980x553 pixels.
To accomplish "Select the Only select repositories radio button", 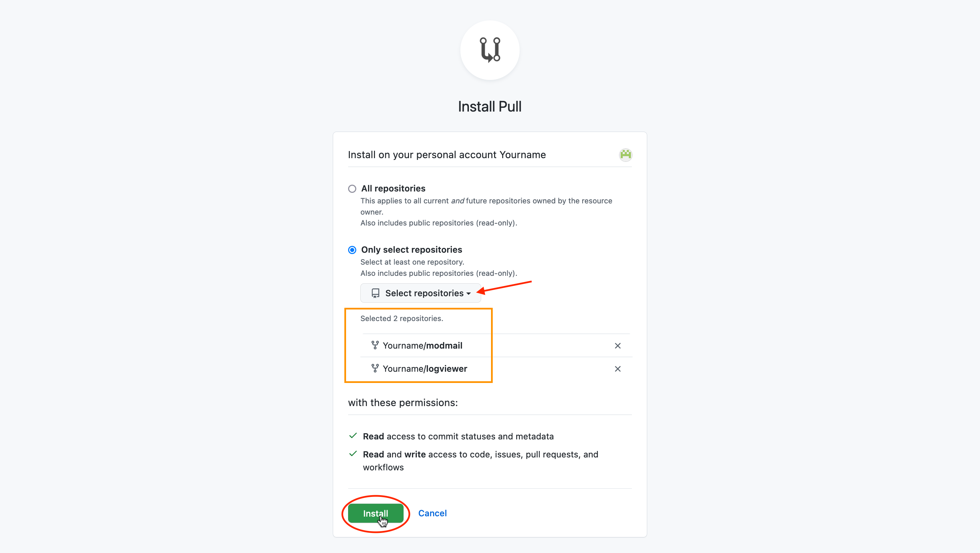I will 352,250.
